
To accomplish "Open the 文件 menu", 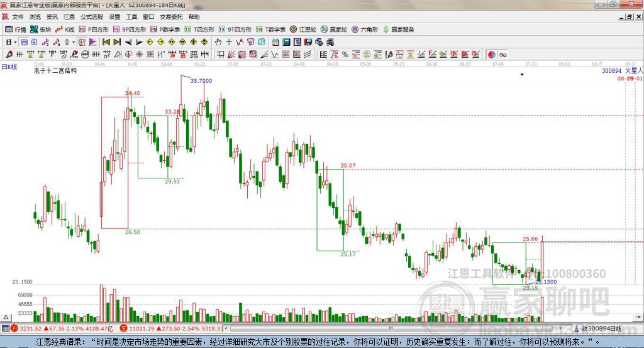I will click(x=18, y=17).
